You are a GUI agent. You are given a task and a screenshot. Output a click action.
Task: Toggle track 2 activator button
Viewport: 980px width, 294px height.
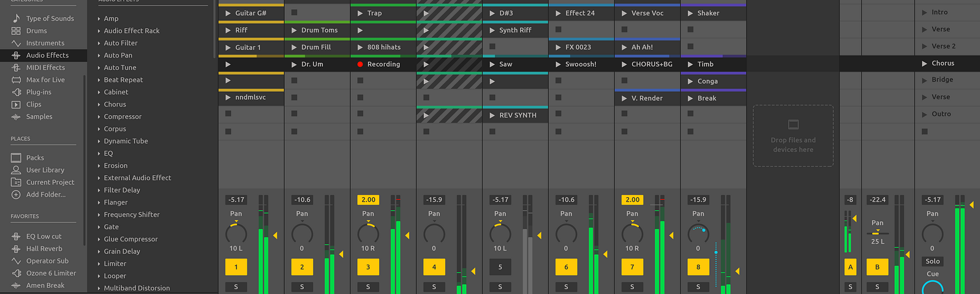(x=302, y=267)
